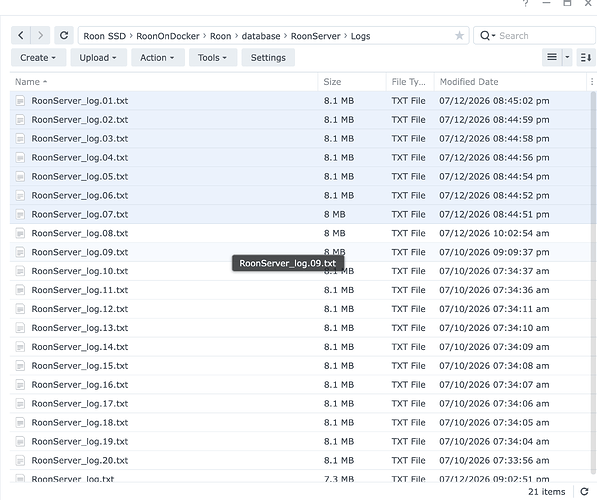Viewport: 597px width, 500px height.
Task: Focus the Search input field
Action: click(x=544, y=36)
